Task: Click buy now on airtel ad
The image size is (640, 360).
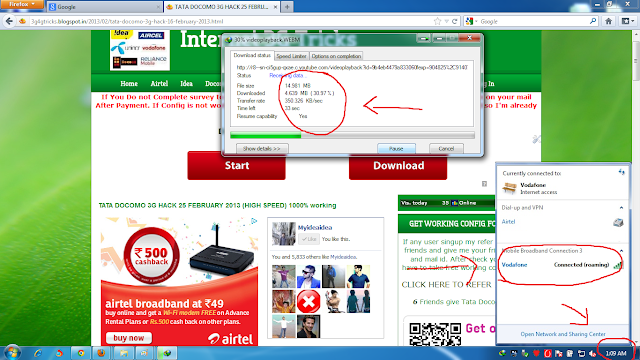Action: pos(129,338)
